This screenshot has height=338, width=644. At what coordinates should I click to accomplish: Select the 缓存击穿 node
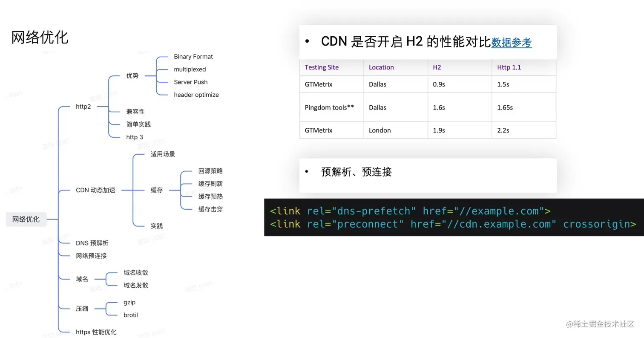pyautogui.click(x=210, y=209)
